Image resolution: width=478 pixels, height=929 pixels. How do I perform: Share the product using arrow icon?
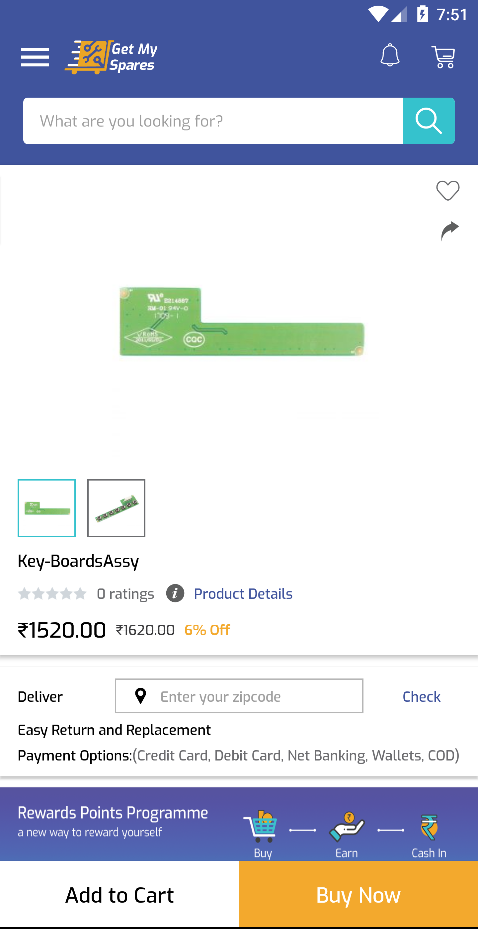coord(450,230)
